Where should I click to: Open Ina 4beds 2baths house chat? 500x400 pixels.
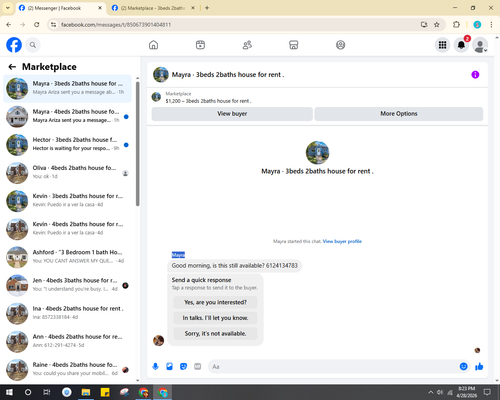[68, 313]
